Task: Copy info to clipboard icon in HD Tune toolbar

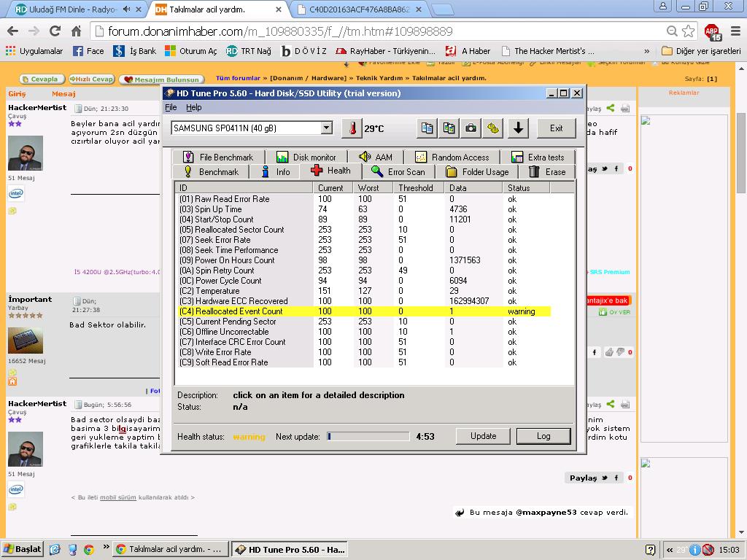Action: tap(427, 128)
